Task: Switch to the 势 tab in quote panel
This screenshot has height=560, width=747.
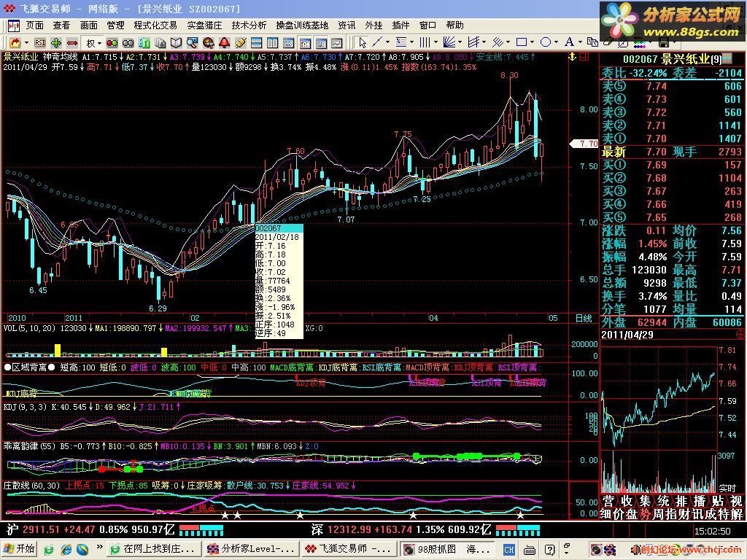Action: tap(646, 514)
